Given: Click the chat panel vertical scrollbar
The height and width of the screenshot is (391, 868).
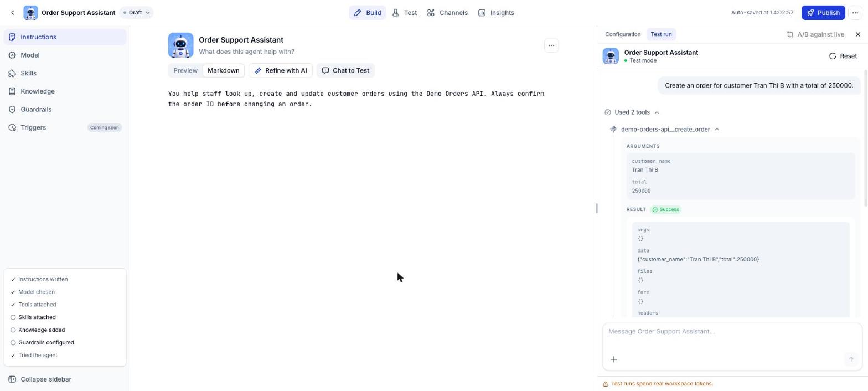Looking at the screenshot, I should pos(865,138).
